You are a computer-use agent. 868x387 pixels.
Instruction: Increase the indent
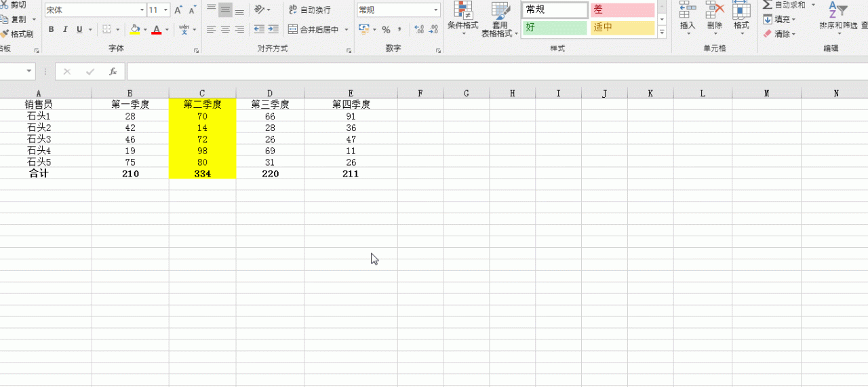point(273,29)
